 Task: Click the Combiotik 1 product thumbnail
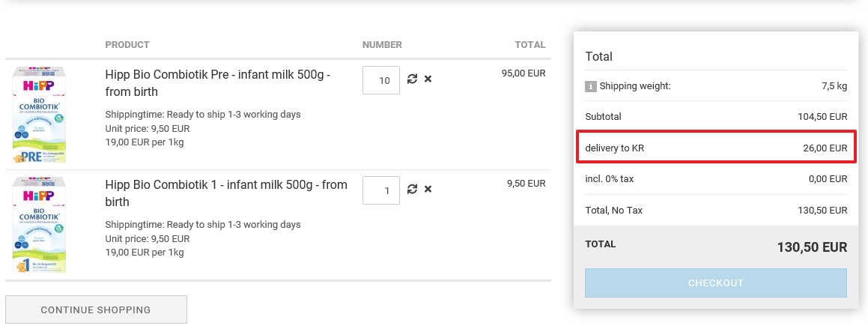(39, 225)
